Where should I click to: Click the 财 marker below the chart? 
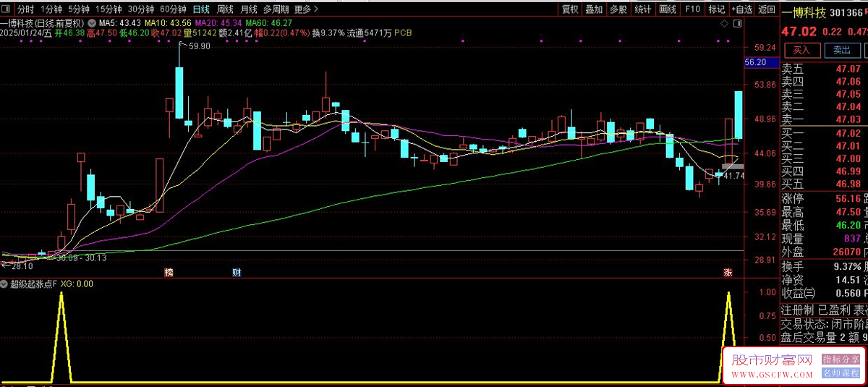point(237,273)
